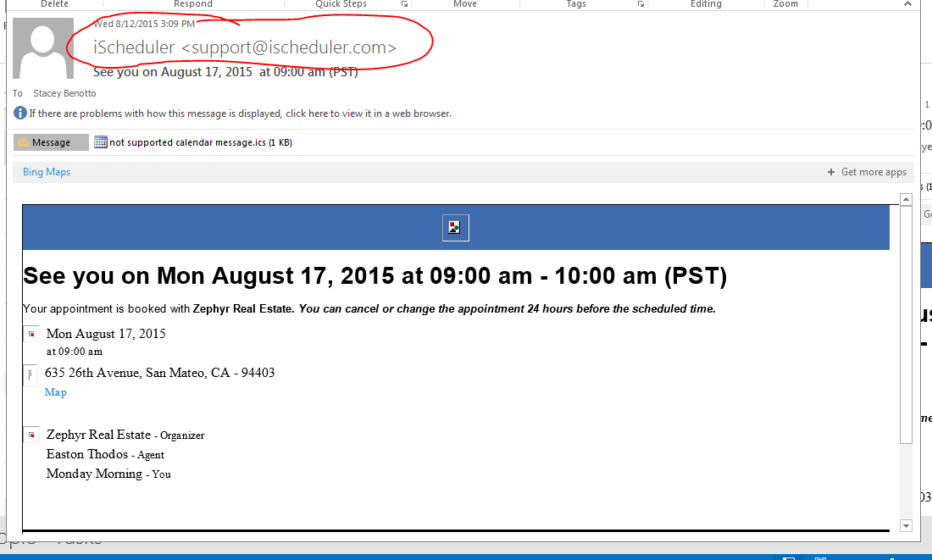The image size is (932, 560).
Task: Click the calendar icon of the .ics attachment
Action: [101, 142]
